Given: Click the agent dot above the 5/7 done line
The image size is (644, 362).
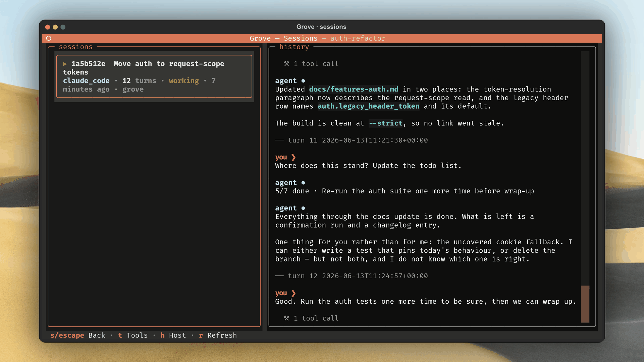Looking at the screenshot, I should [303, 183].
